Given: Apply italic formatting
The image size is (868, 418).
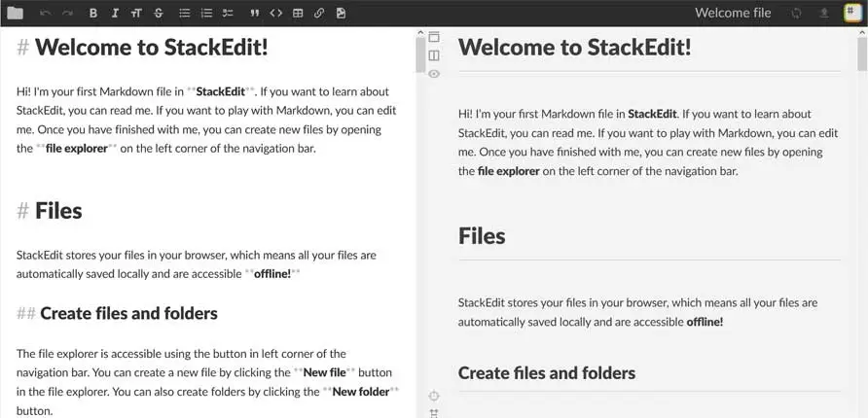Looking at the screenshot, I should (115, 13).
